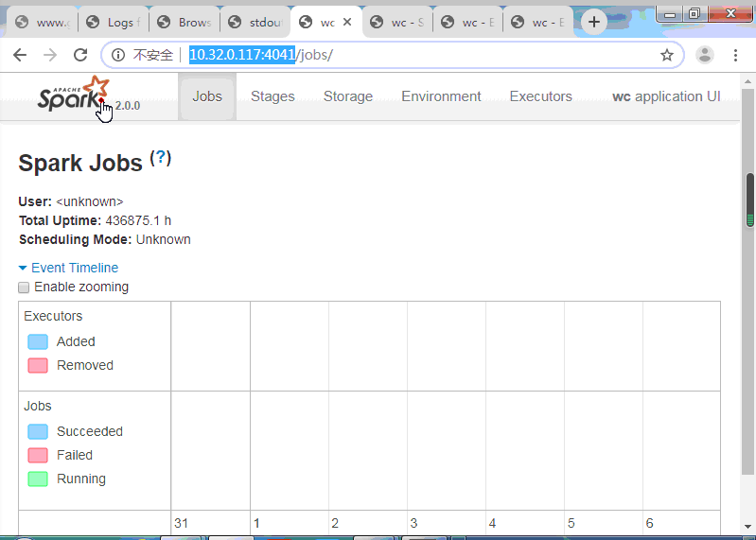Open the Chrome user profile icon
Image resolution: width=756 pixels, height=540 pixels.
coord(705,56)
